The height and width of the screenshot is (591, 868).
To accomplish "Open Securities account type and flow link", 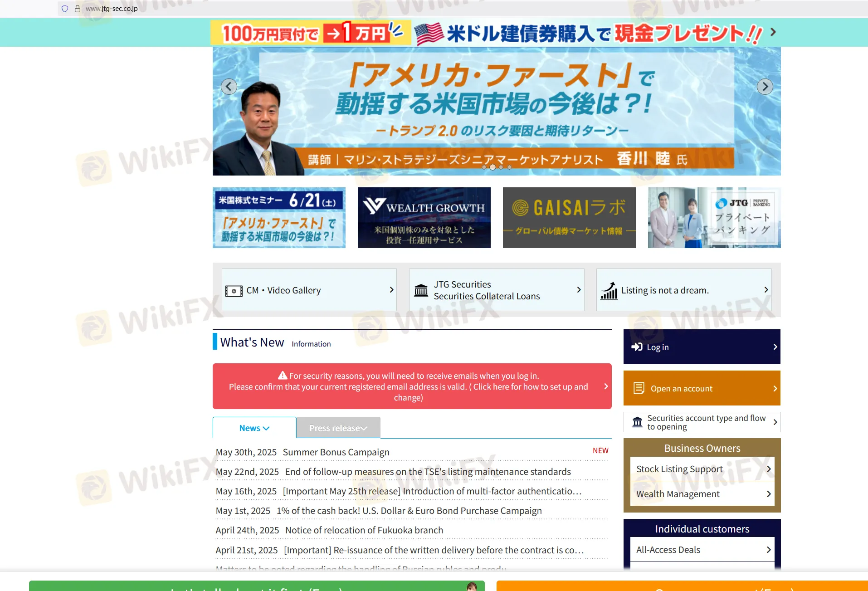I will (702, 422).
